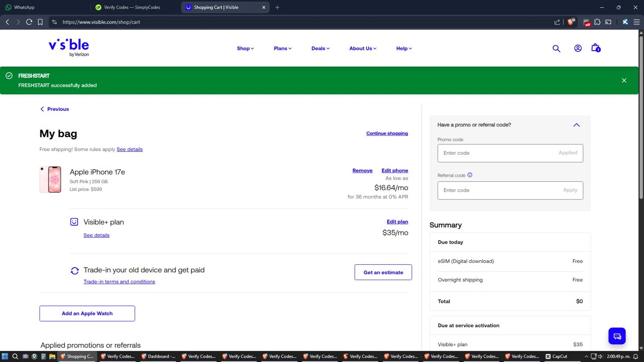
Task: Dismiss the FRESHSTART success banner
Action: tap(624, 81)
